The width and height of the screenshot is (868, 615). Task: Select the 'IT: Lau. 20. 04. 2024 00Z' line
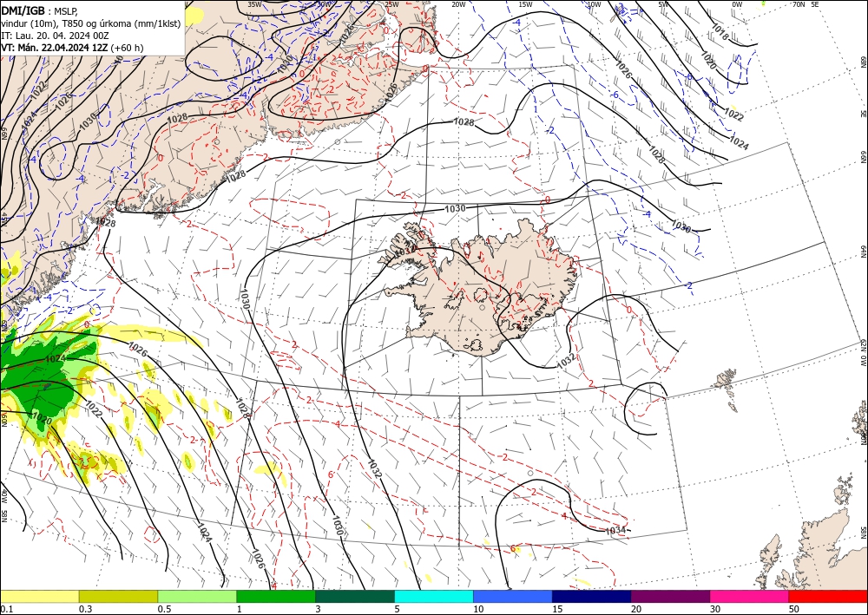(55, 36)
